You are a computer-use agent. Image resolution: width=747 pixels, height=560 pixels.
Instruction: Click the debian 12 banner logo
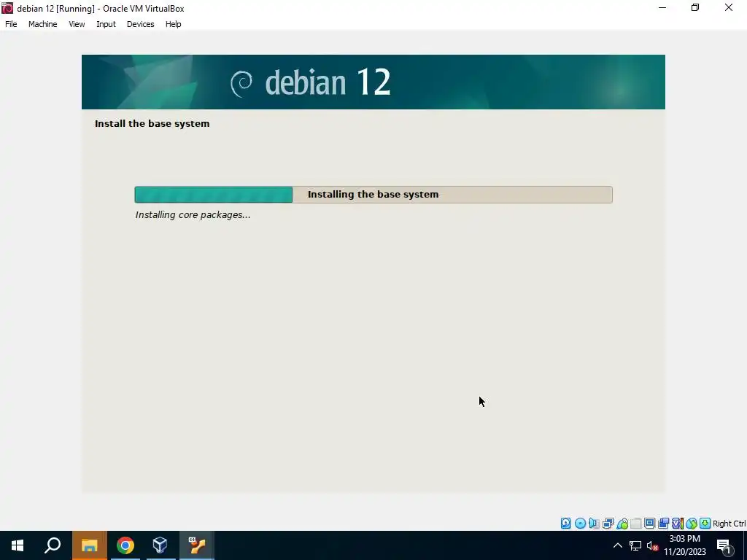311,82
